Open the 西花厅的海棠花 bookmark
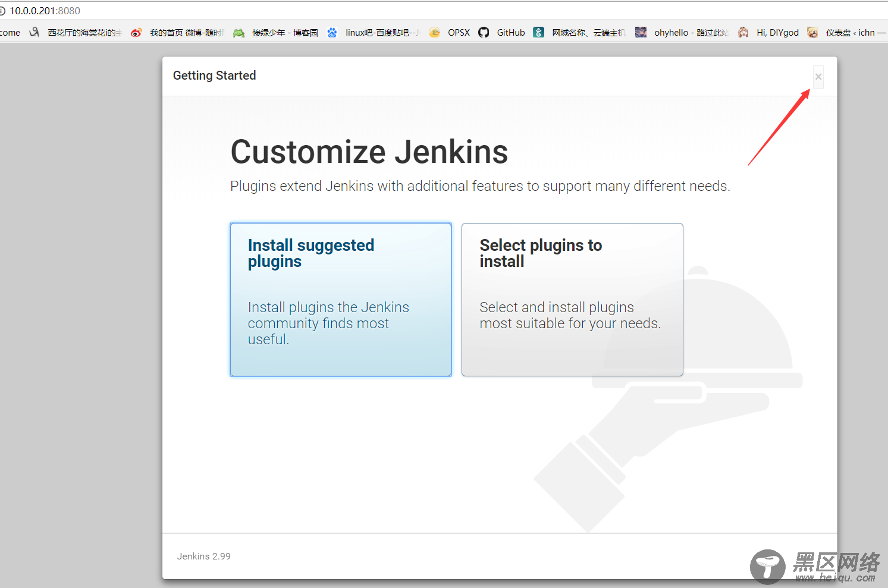Viewport: 888px width, 588px height. click(76, 33)
